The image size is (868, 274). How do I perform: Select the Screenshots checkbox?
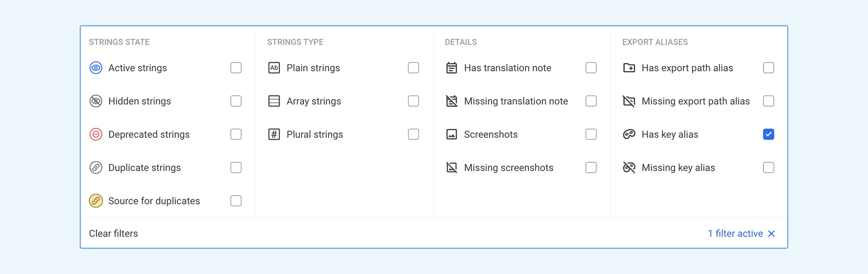point(591,134)
